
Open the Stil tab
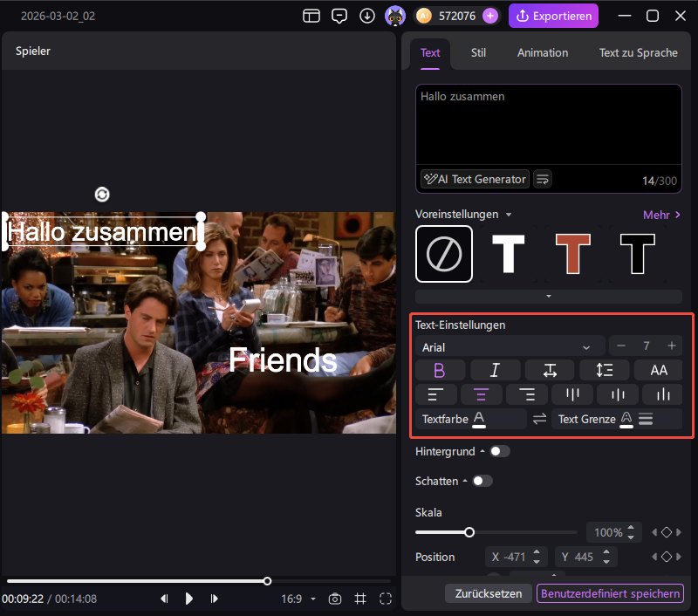(x=478, y=52)
